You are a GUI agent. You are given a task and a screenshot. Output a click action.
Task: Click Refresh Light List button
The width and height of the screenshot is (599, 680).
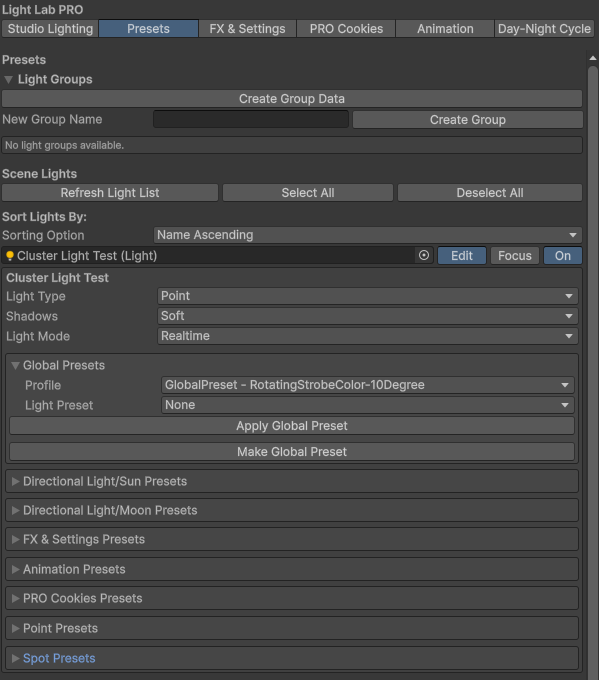[x=110, y=193]
